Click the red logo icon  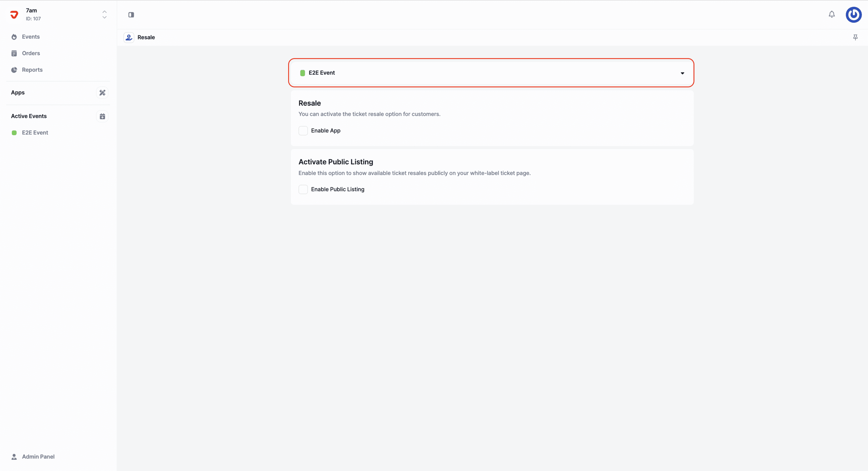(14, 15)
